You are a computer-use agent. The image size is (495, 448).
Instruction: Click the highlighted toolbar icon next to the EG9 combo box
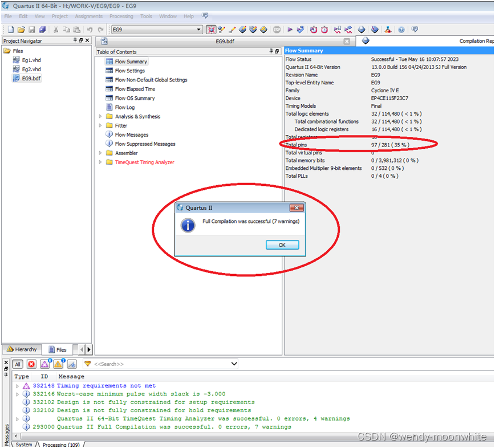211,30
